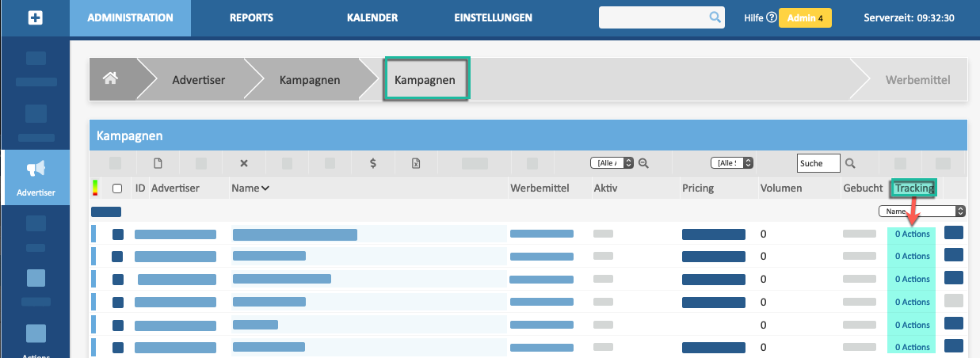Click the Kampagnen panel title bar

click(528, 136)
